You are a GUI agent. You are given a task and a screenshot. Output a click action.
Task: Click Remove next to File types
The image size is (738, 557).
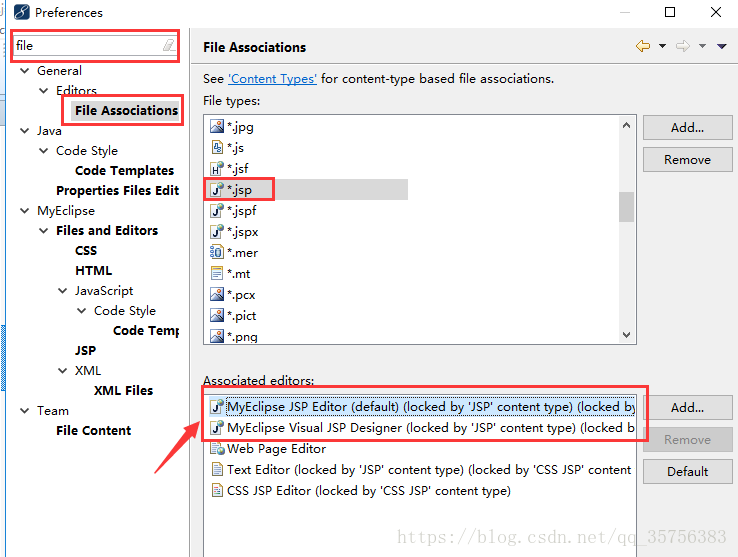pyautogui.click(x=688, y=160)
